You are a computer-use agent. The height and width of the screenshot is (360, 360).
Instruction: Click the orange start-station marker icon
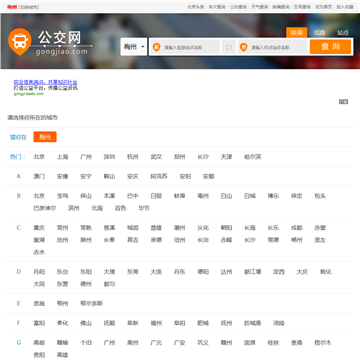[156, 47]
